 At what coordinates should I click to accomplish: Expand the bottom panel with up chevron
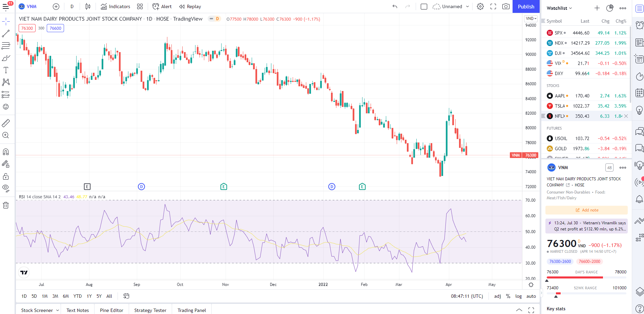pyautogui.click(x=519, y=310)
